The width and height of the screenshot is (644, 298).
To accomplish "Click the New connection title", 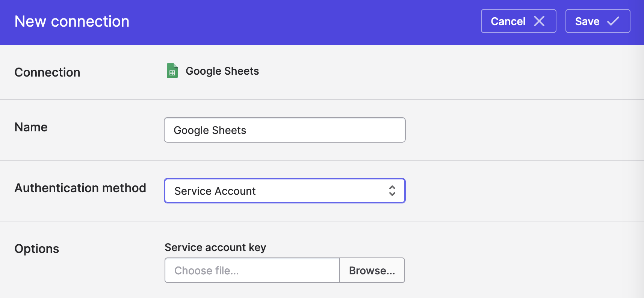I will click(x=72, y=21).
